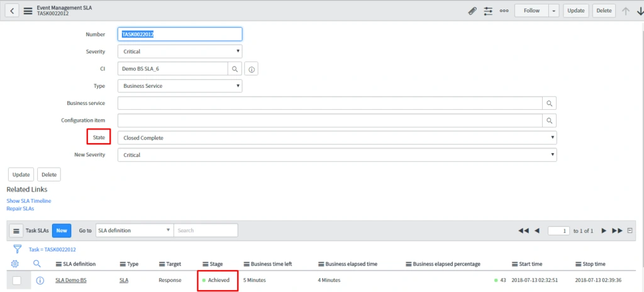Viewport: 644px width, 292px height.
Task: Open the list filter funnel icon
Action: (17, 249)
